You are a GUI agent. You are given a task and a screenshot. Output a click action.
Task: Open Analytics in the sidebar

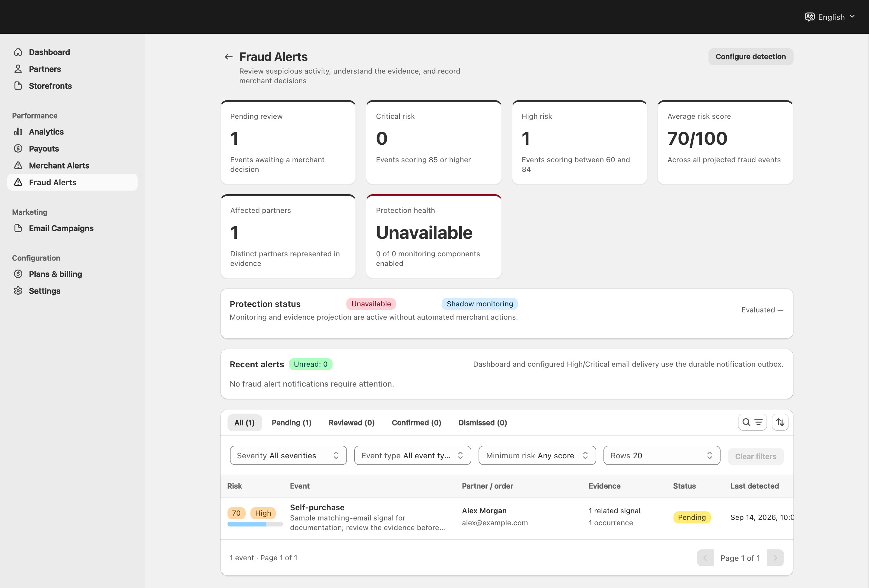coord(72,131)
